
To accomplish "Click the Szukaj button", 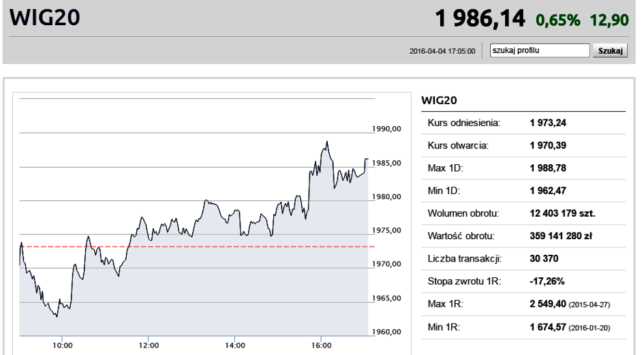I will tap(611, 50).
